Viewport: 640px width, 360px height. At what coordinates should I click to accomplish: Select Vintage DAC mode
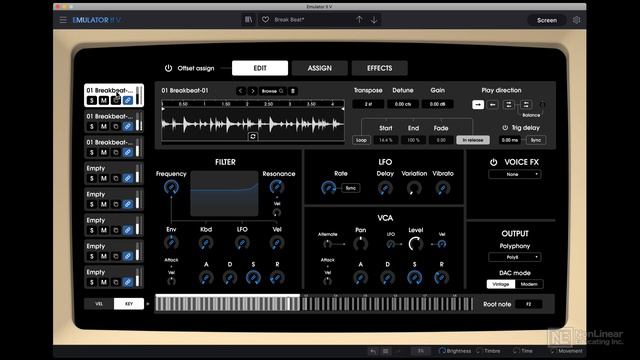[x=501, y=284]
